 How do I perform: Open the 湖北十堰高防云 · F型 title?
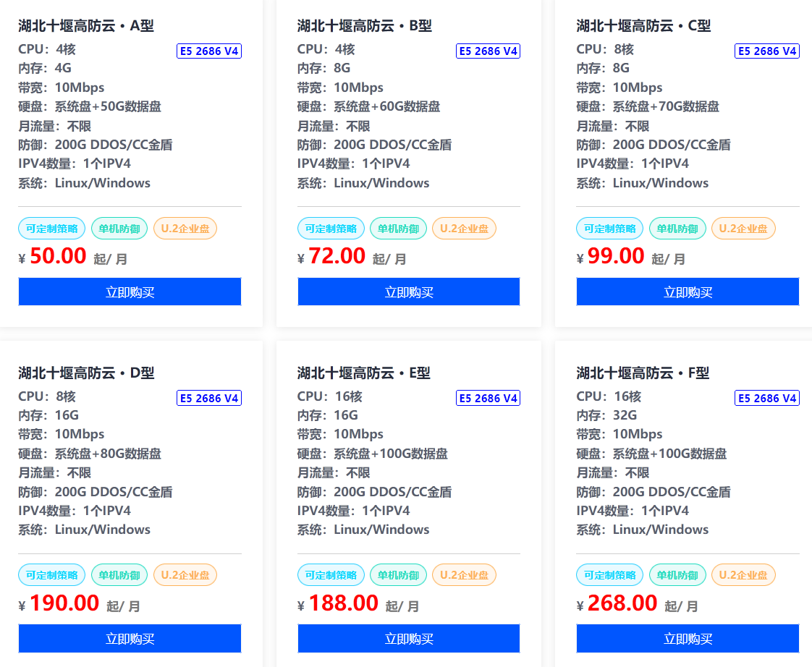pyautogui.click(x=643, y=373)
